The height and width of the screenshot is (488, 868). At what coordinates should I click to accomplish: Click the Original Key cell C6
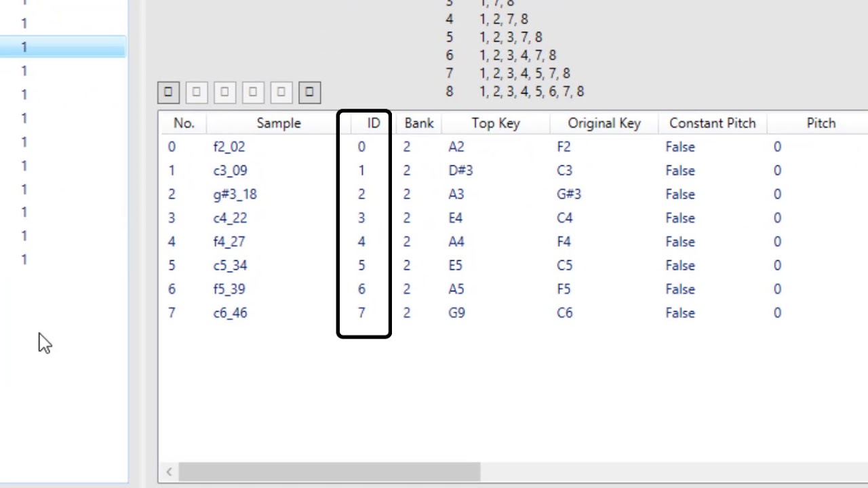coord(564,313)
